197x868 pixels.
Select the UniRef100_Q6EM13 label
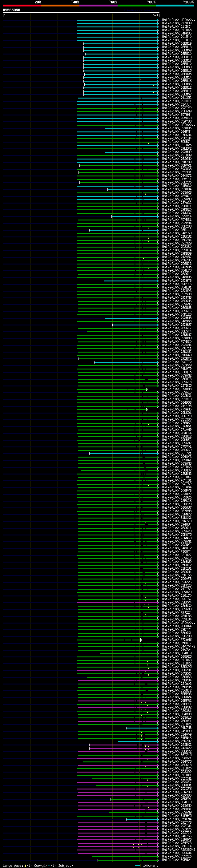pyautogui.click(x=176, y=47)
